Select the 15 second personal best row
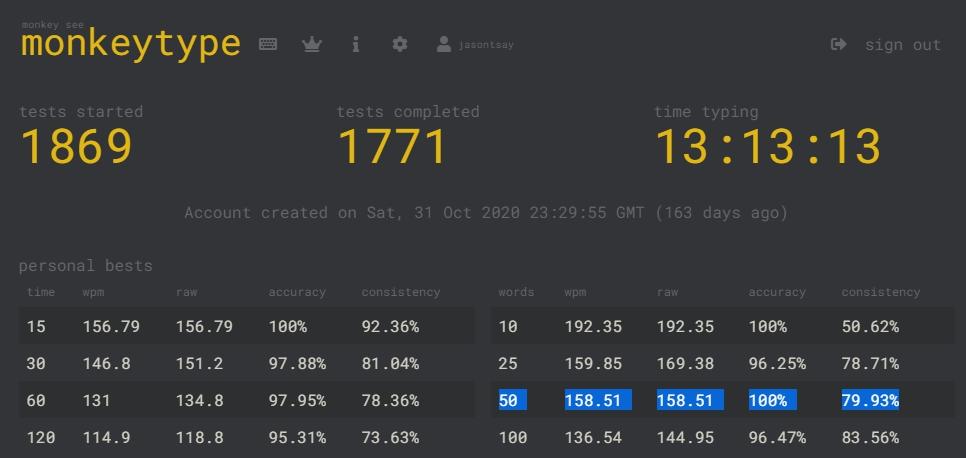This screenshot has height=458, width=966. 247,326
